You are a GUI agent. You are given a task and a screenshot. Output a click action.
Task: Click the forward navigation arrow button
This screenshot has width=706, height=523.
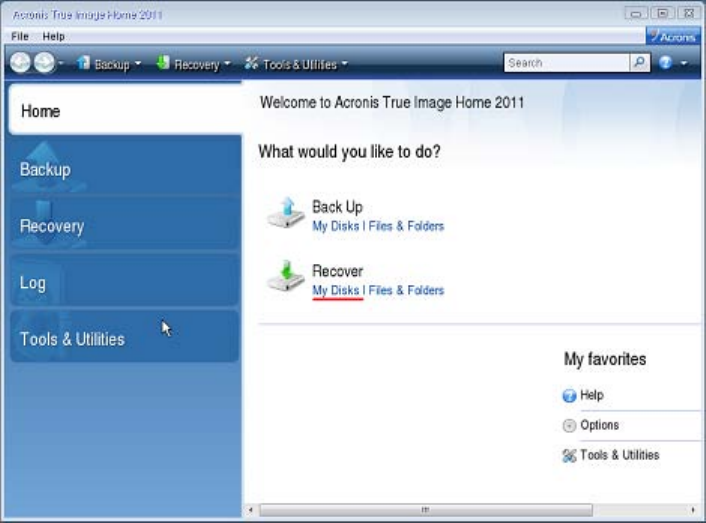45,63
